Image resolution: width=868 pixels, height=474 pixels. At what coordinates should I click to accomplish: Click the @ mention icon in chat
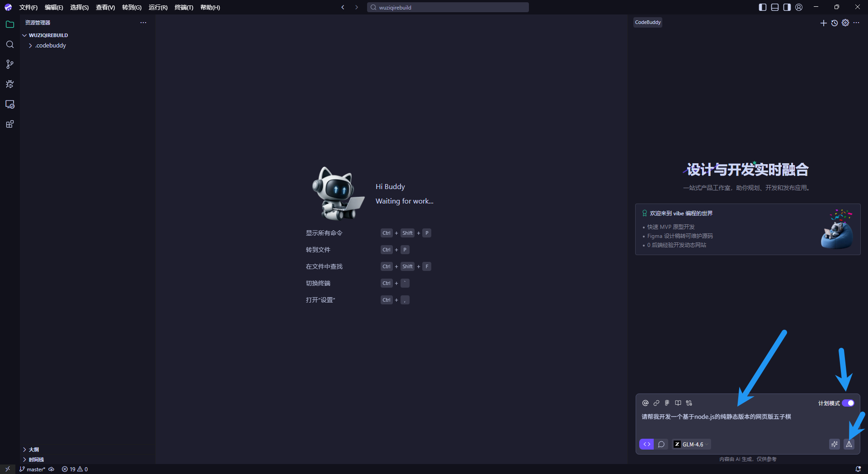coord(645,403)
